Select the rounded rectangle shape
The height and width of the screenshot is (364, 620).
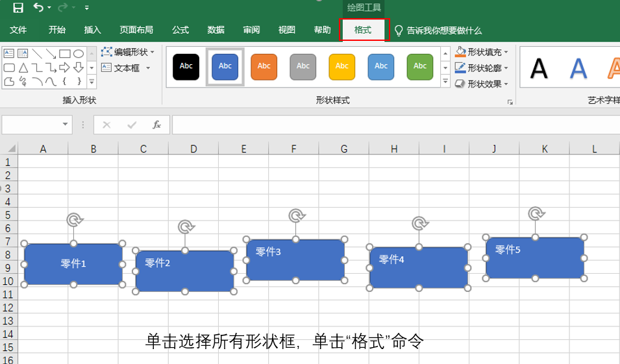click(9, 67)
